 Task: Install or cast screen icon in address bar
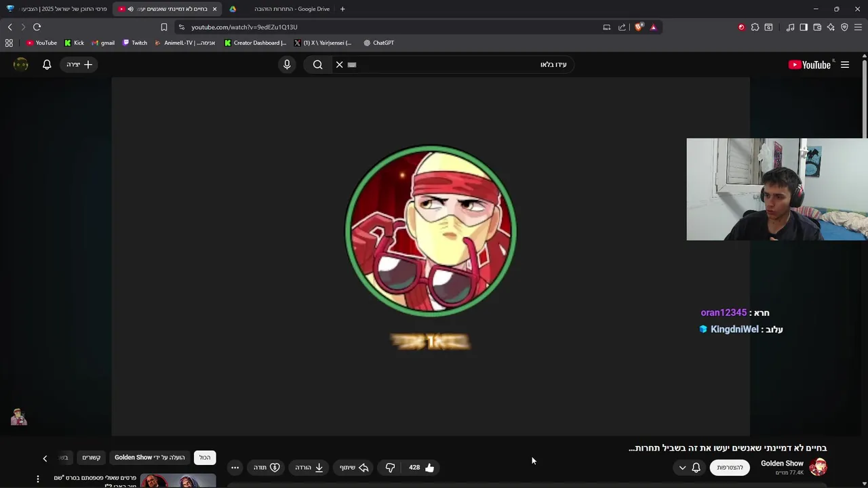point(607,27)
